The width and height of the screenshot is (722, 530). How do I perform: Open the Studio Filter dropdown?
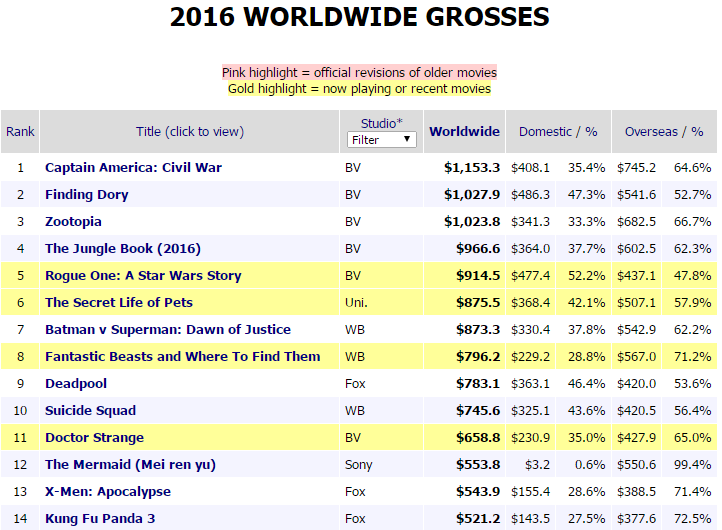(381, 140)
